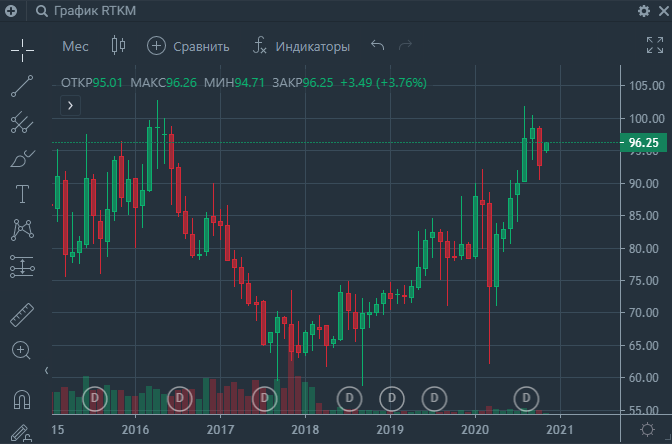Viewport: 672px width, 444px height.
Task: Select the ruler measure tool
Action: click(x=22, y=315)
